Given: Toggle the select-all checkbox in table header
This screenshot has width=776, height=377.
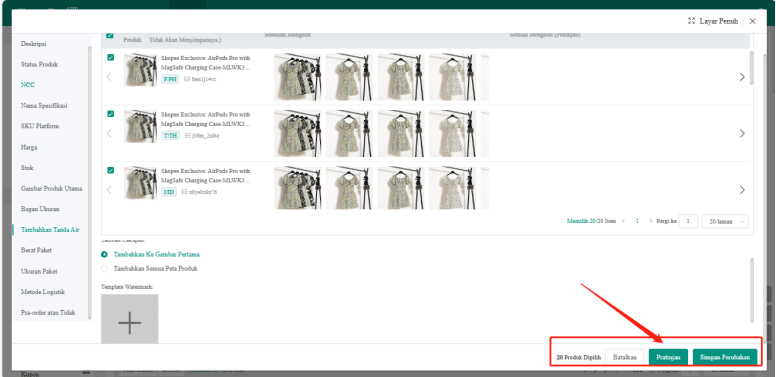Looking at the screenshot, I should (110, 36).
